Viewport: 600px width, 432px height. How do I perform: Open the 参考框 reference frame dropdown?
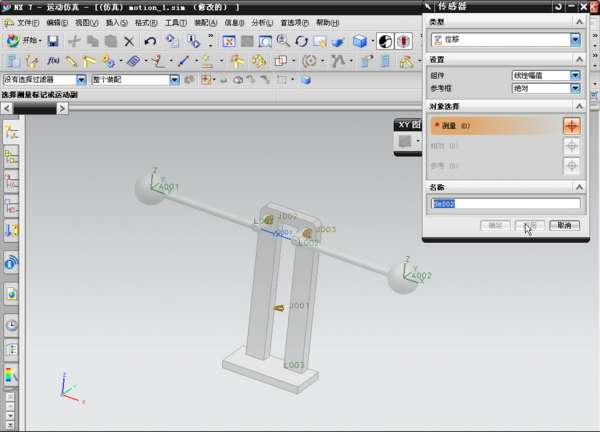pos(575,88)
